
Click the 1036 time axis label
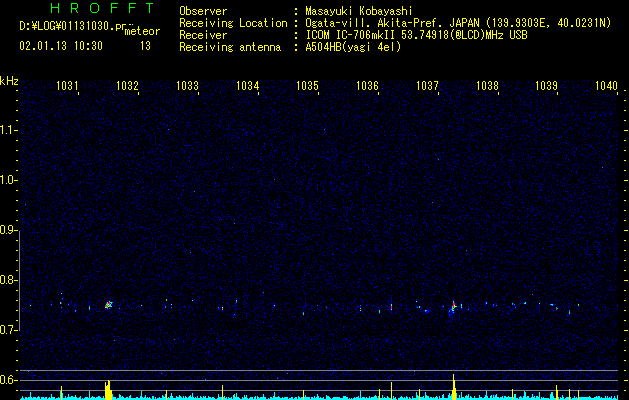point(367,85)
